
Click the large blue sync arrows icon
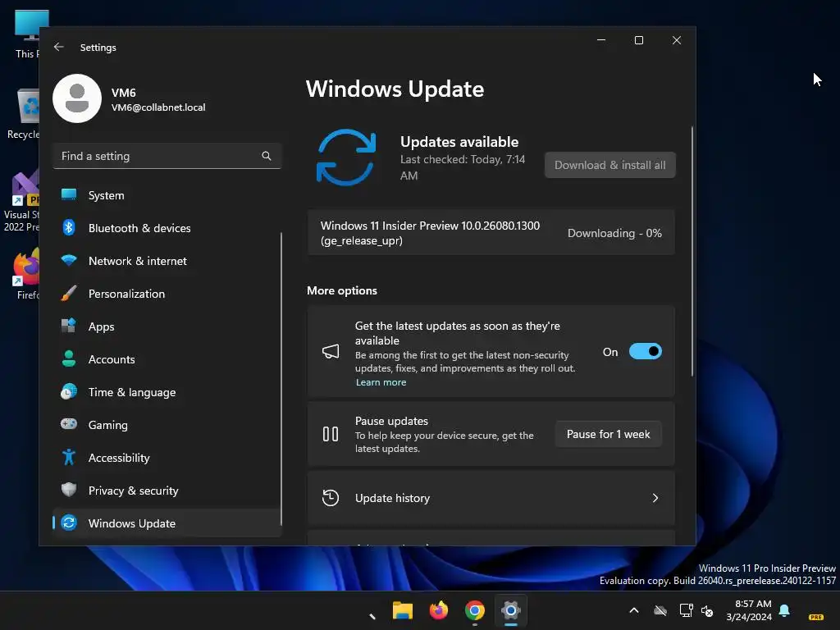coord(346,157)
